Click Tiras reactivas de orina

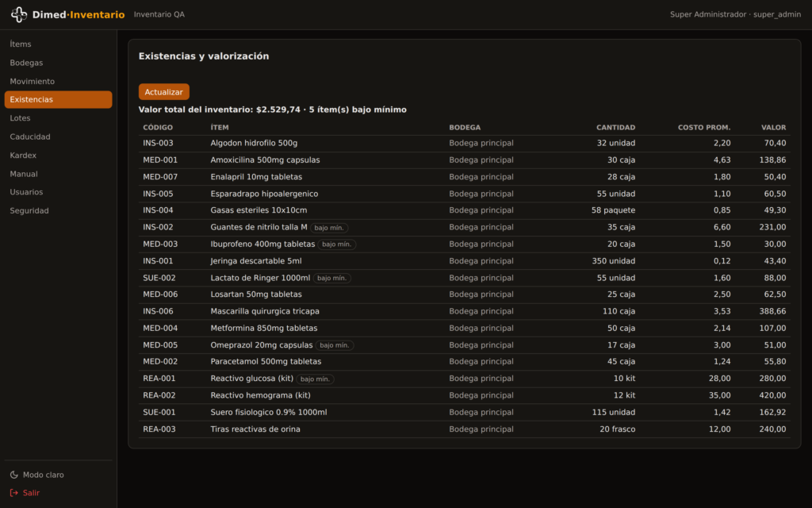[255, 429]
